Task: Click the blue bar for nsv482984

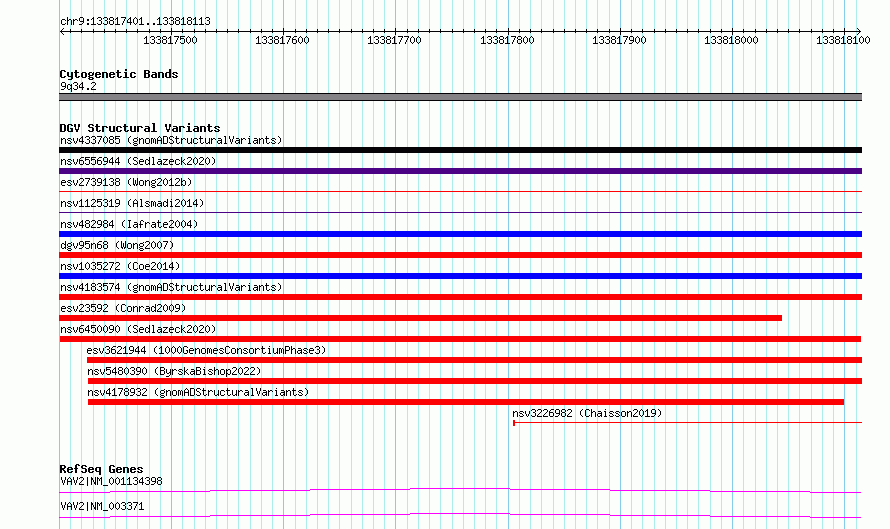Action: coord(460,234)
